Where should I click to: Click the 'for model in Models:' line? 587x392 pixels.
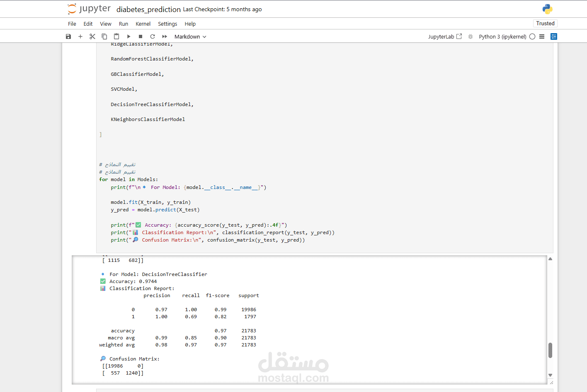click(129, 179)
